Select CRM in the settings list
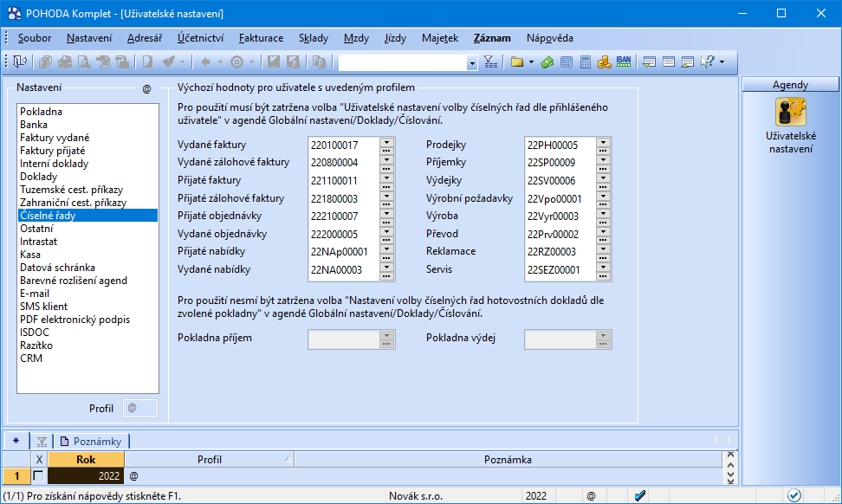 [x=88, y=358]
